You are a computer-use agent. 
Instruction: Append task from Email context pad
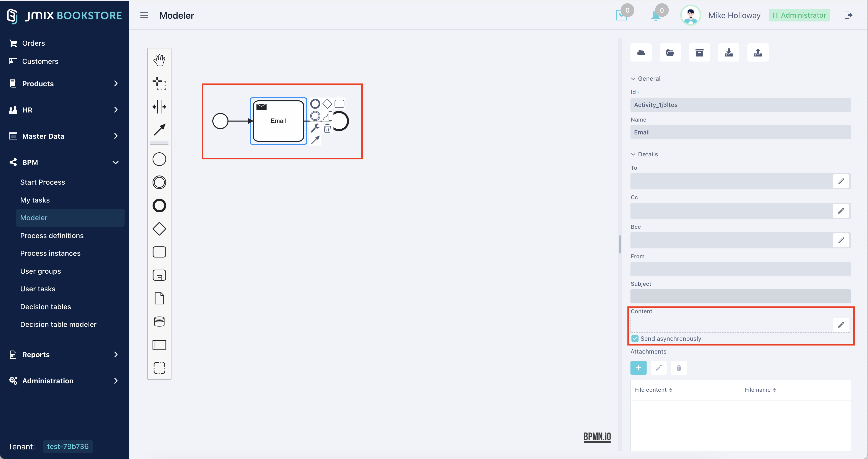tap(339, 104)
